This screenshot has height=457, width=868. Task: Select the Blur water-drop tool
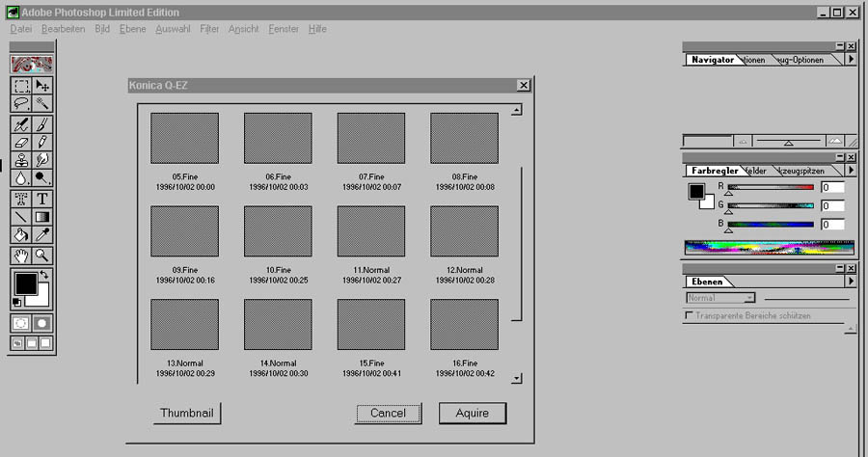click(21, 177)
